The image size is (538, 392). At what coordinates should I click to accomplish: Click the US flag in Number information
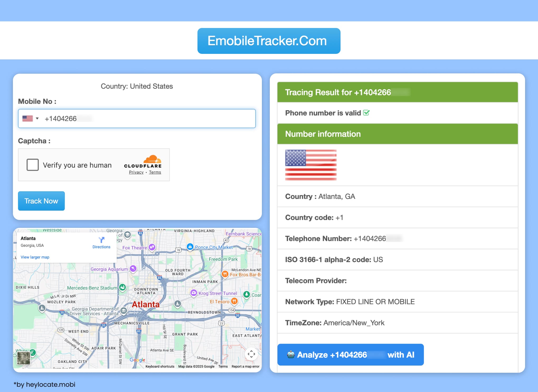[x=310, y=165]
